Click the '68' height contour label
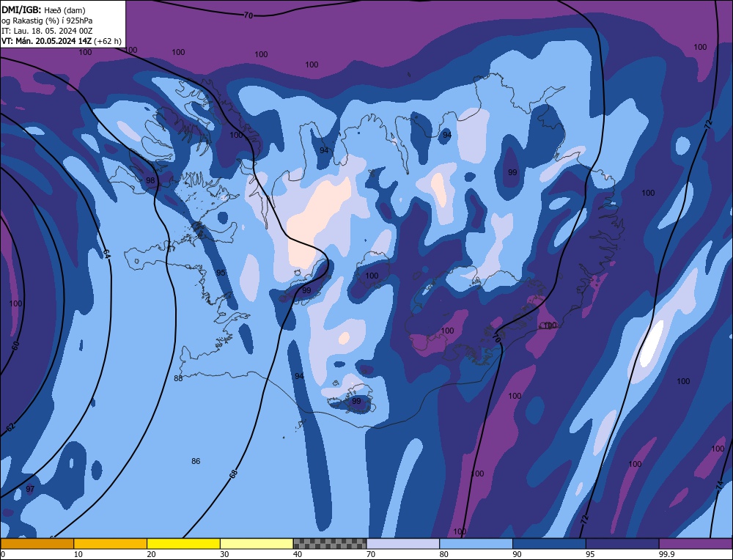The width and height of the screenshot is (733, 560). point(233,474)
